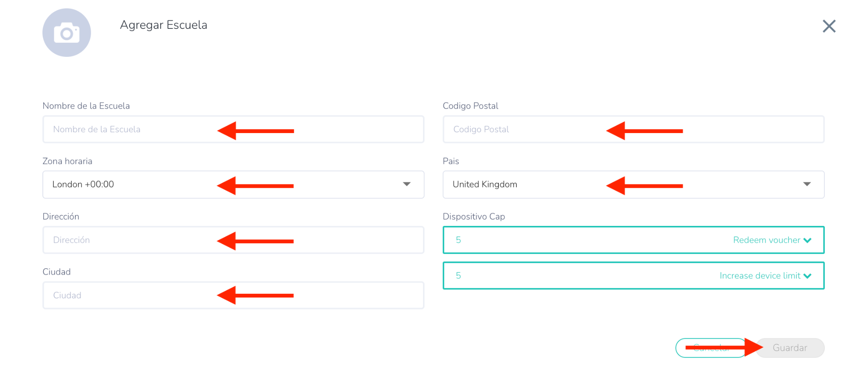The height and width of the screenshot is (370, 868).
Task: Open the country selector showing United Kingdom
Action: [526, 185]
